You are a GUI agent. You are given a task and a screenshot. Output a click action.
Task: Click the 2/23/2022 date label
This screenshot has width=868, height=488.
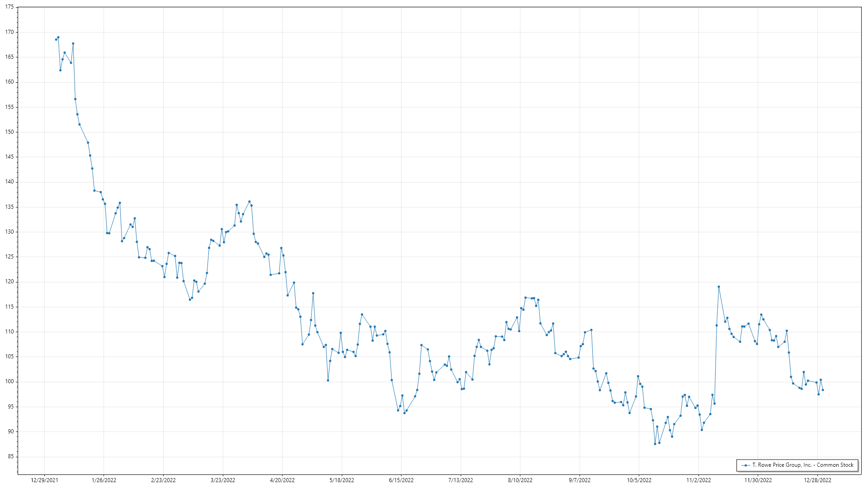click(x=163, y=480)
